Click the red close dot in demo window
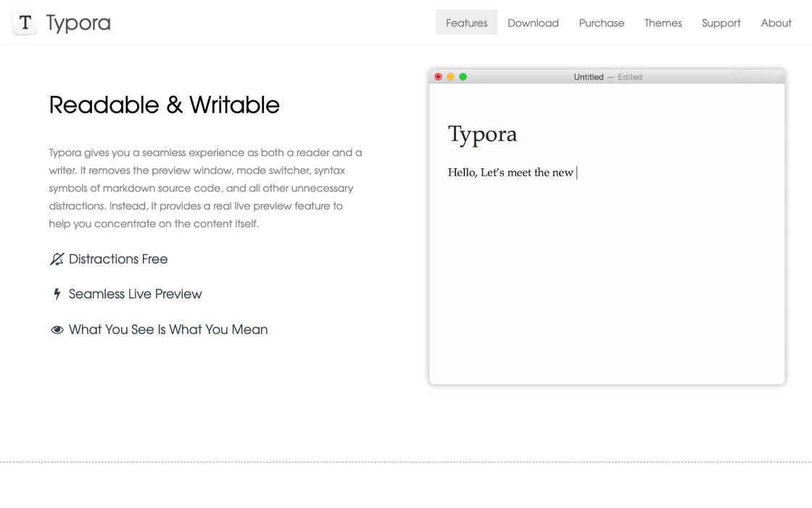Image resolution: width=812 pixels, height=508 pixels. (x=438, y=77)
